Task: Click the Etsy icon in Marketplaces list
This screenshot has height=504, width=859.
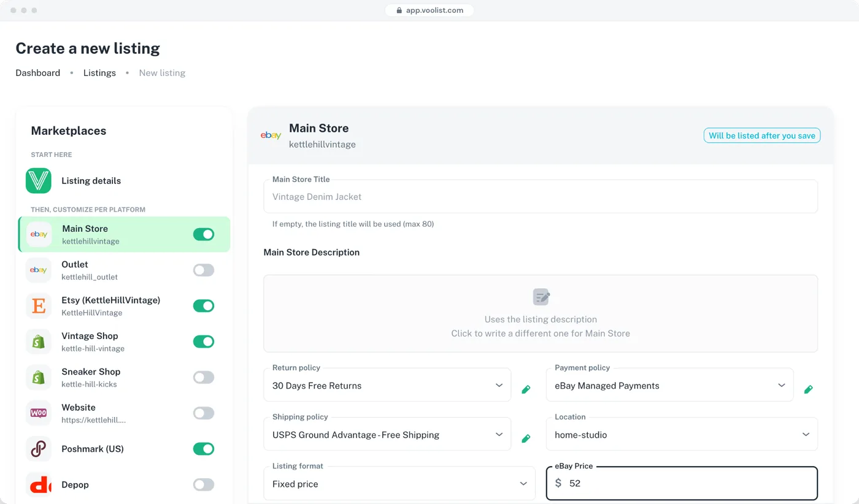Action: pyautogui.click(x=39, y=306)
